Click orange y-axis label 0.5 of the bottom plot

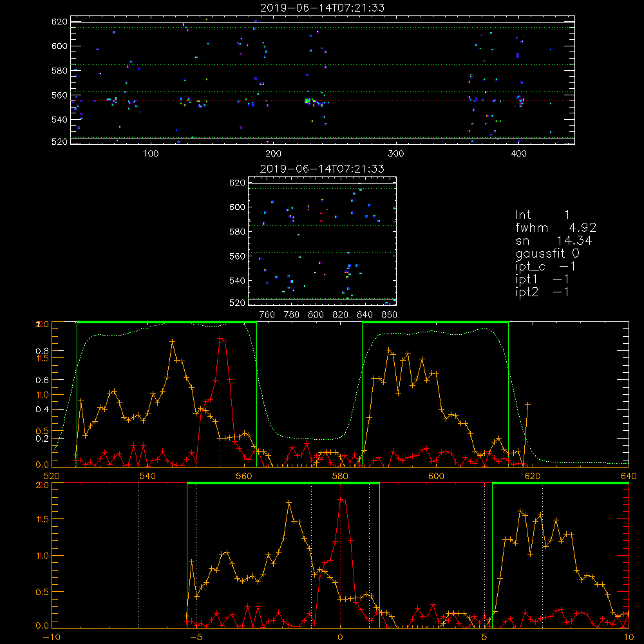[x=43, y=592]
